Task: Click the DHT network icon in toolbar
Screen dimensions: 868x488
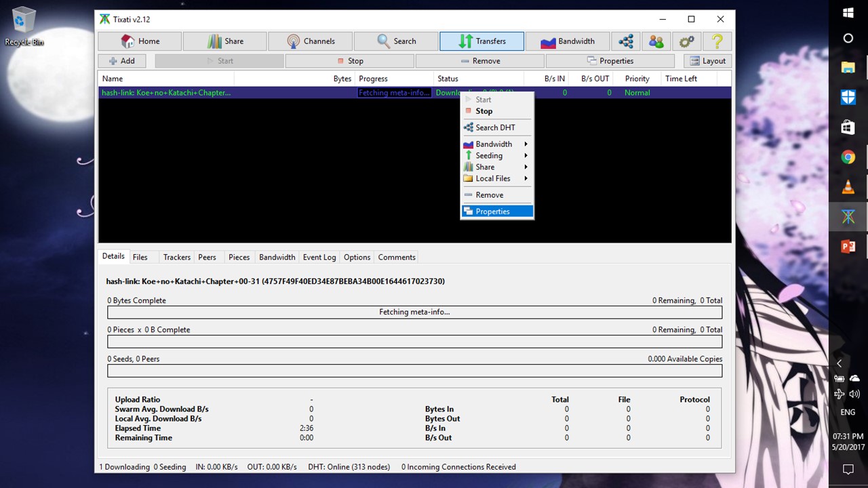Action: click(x=626, y=41)
